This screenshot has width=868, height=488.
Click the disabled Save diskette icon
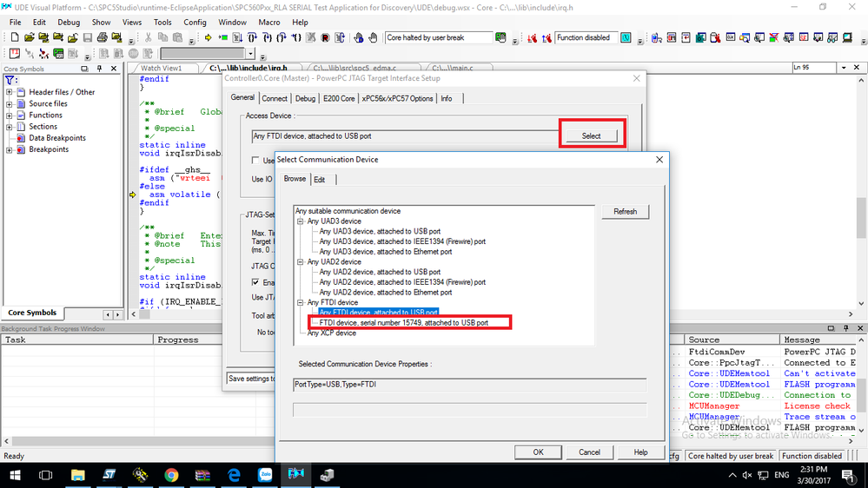tap(88, 37)
